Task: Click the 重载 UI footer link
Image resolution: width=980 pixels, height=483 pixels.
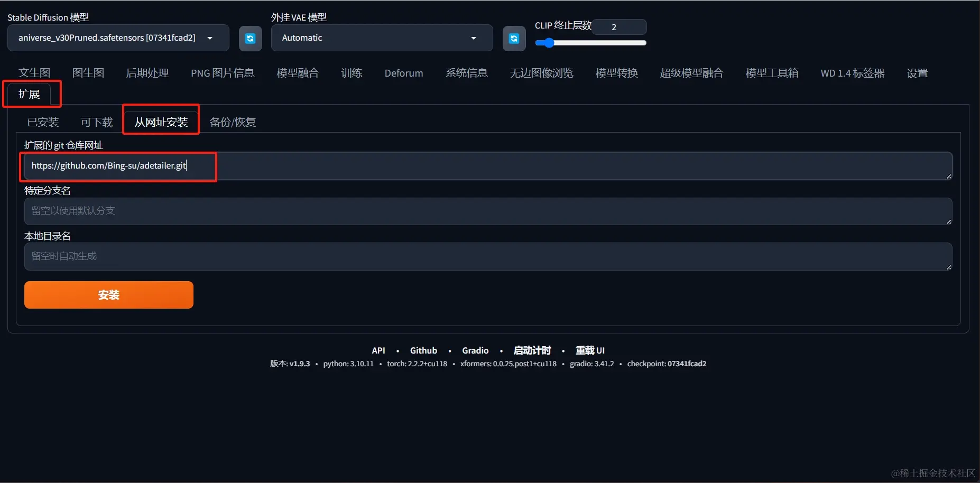Action: [x=590, y=350]
